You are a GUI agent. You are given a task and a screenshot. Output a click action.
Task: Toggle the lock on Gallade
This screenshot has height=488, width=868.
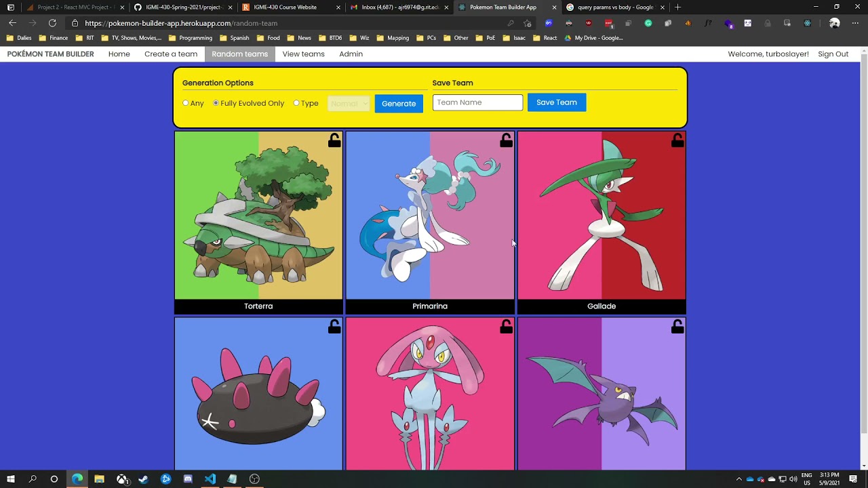pyautogui.click(x=677, y=140)
